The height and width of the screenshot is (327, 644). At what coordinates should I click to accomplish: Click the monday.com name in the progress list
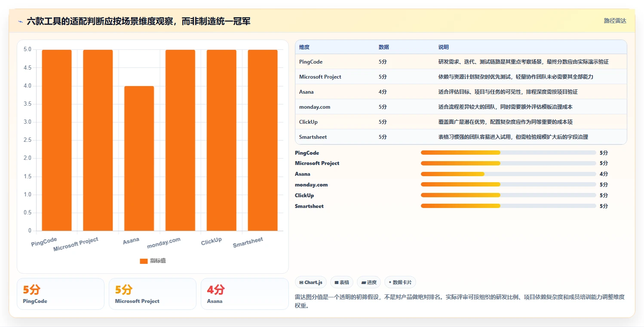coord(311,185)
